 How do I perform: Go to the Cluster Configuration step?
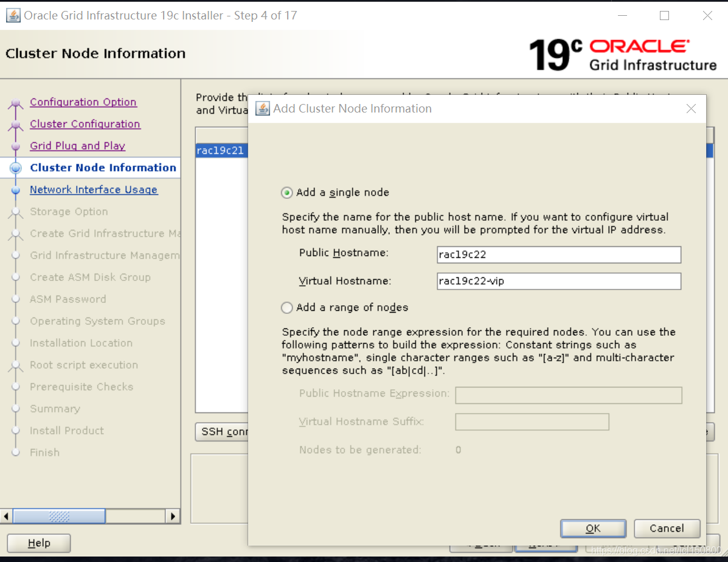[85, 123]
